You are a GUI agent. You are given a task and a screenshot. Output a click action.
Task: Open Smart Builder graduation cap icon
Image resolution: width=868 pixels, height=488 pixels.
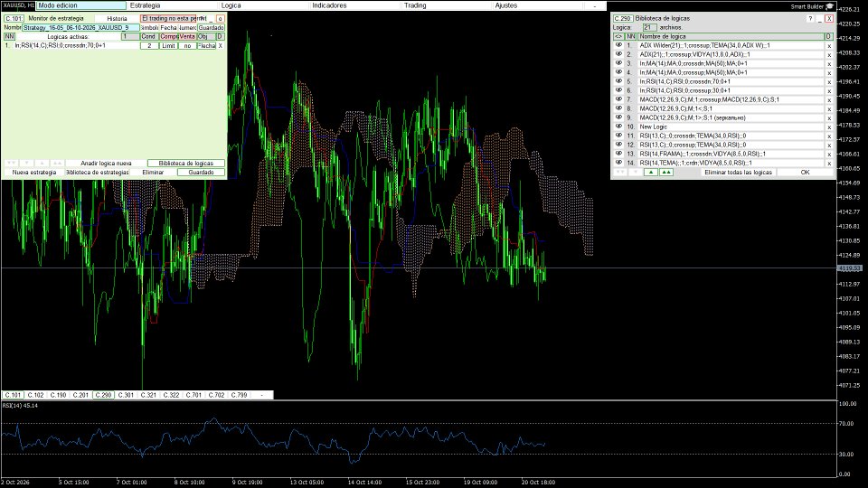point(829,6)
